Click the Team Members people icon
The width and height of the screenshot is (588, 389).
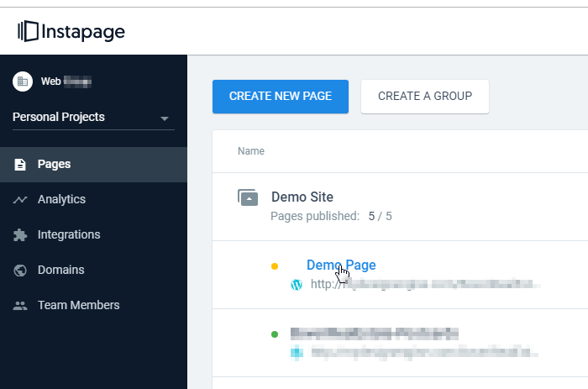[x=20, y=305]
